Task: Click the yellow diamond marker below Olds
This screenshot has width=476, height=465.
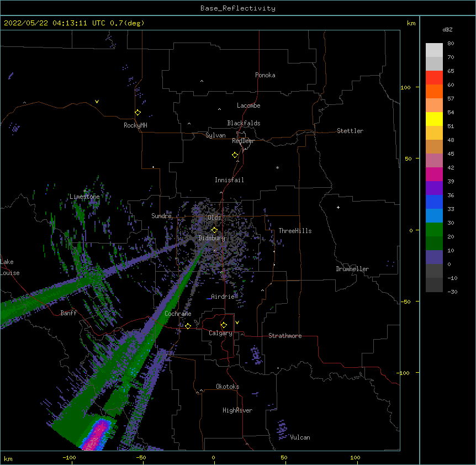Action: point(214,230)
